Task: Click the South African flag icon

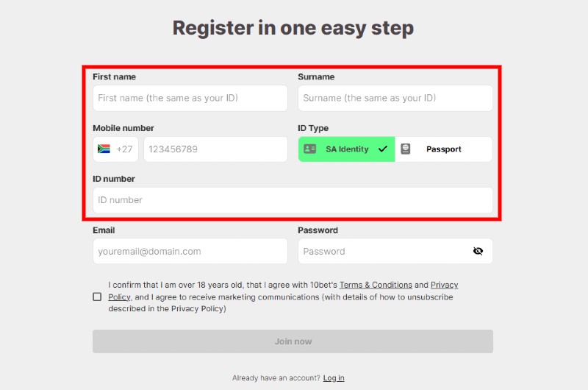Action: coord(104,149)
